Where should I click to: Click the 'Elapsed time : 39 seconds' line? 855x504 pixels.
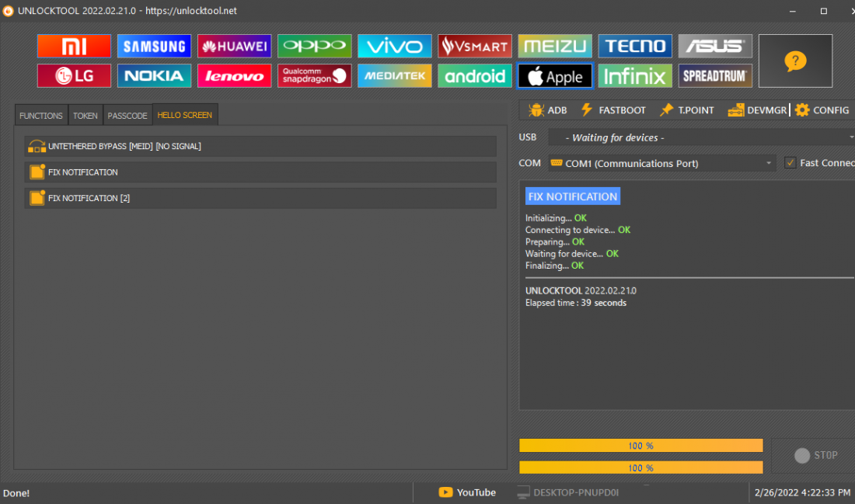[576, 303]
